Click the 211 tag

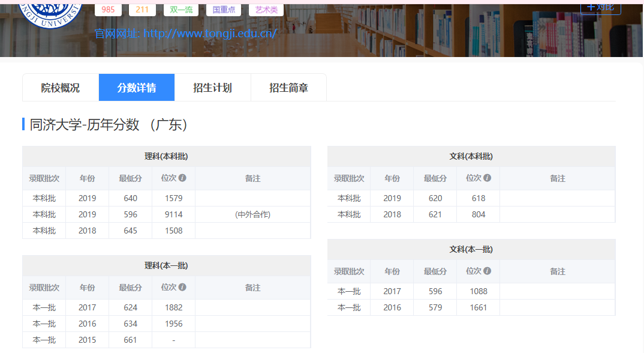pos(142,8)
